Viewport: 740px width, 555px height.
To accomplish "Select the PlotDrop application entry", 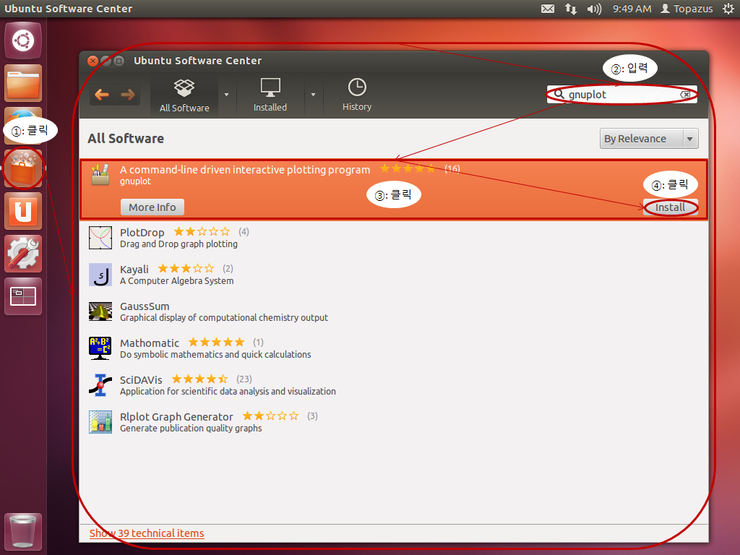I will coord(394,237).
